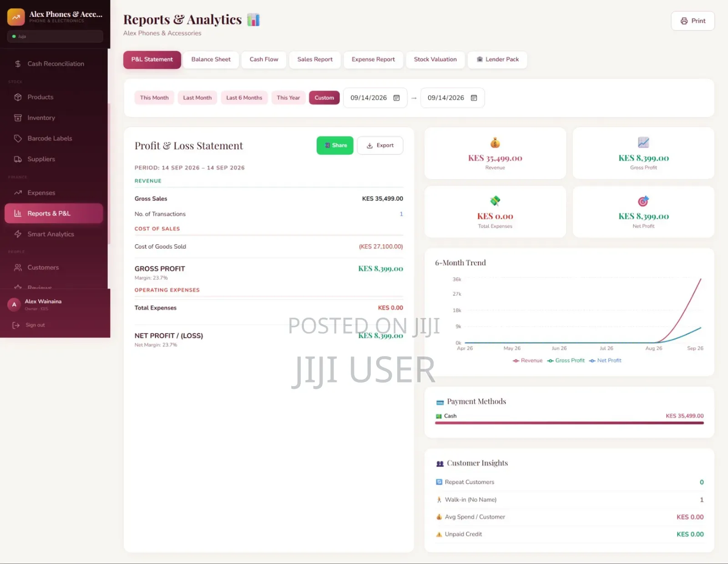Viewport: 728px width, 564px height.
Task: Click the app logo icon beside Alex Phones
Action: pos(16,17)
